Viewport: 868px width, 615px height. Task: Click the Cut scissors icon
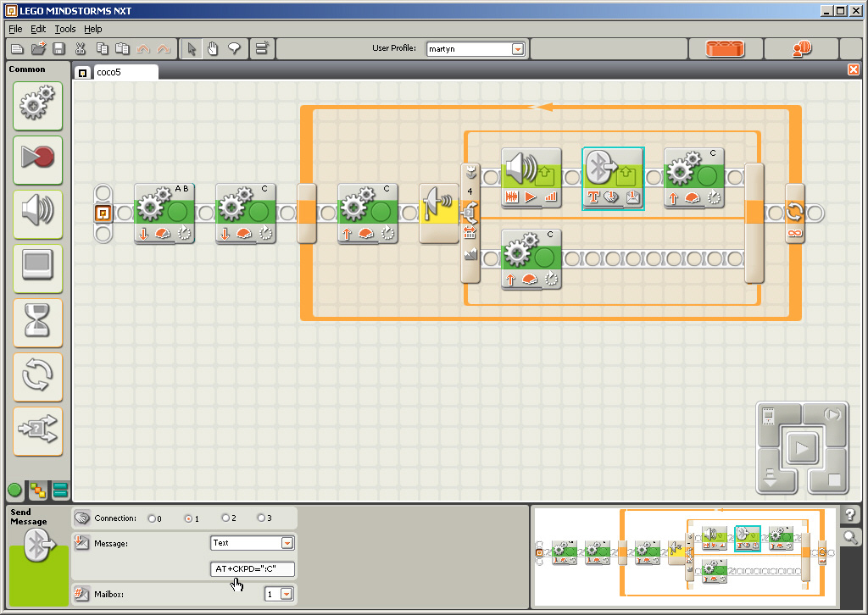(x=81, y=49)
